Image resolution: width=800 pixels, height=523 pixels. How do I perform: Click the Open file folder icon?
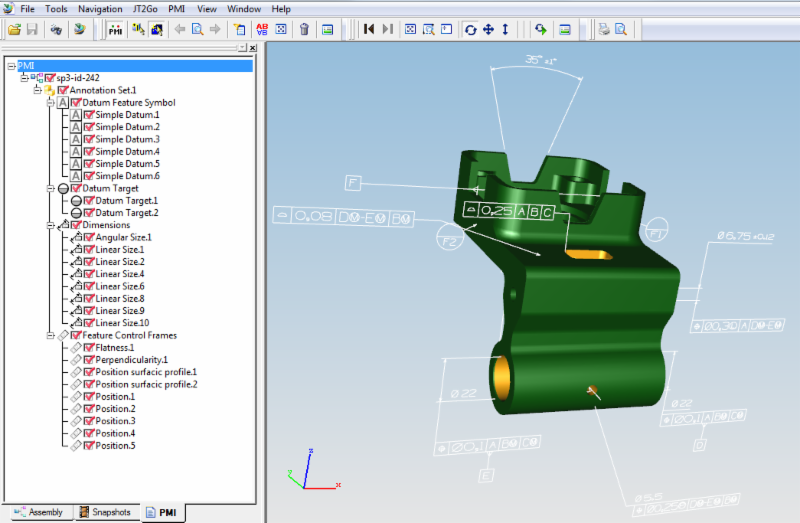(15, 30)
